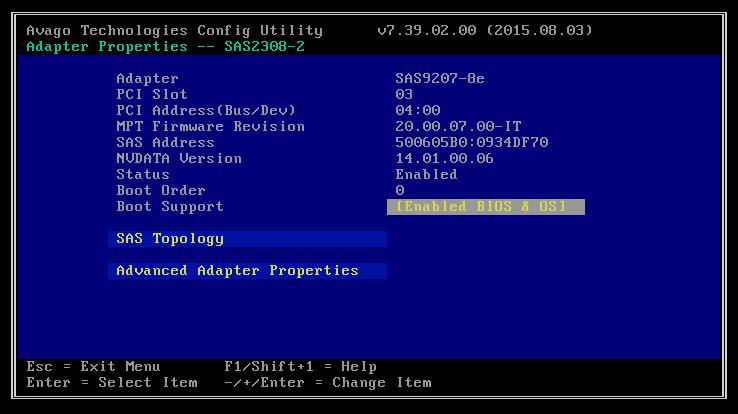The width and height of the screenshot is (738, 414).
Task: Click the adapter name SAS9207-8e
Action: [x=440, y=79]
